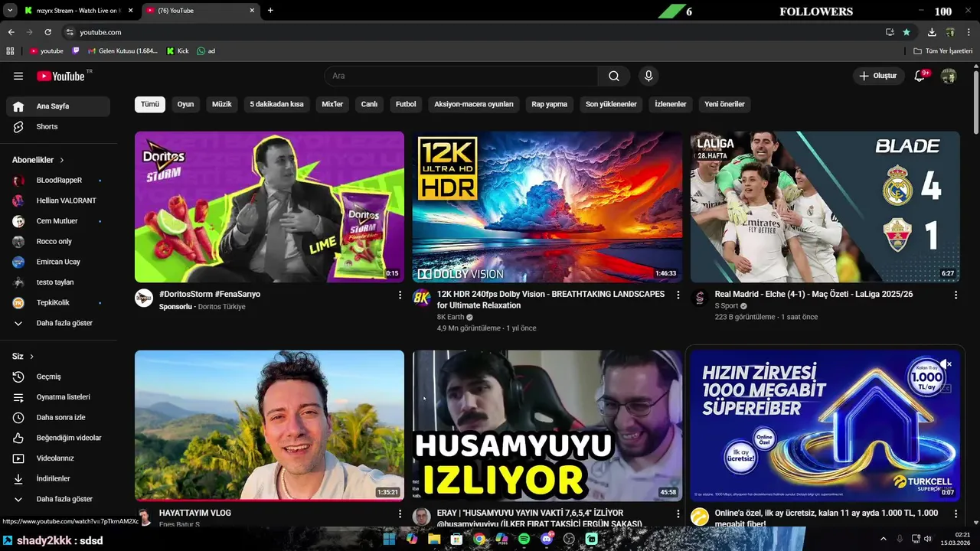Expand Daha fazla göster under Siz

[58, 499]
